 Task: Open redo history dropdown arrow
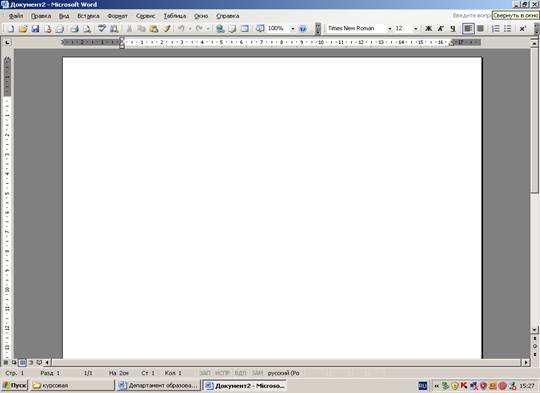pos(208,29)
